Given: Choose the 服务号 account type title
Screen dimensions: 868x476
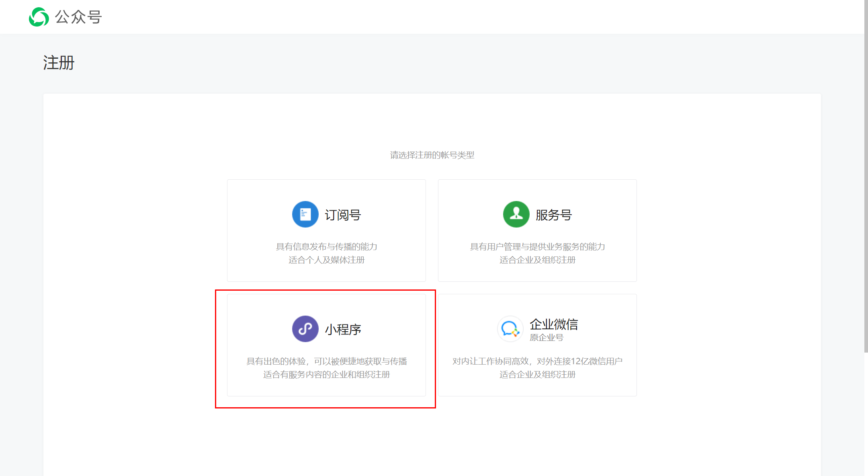Looking at the screenshot, I should tap(554, 215).
